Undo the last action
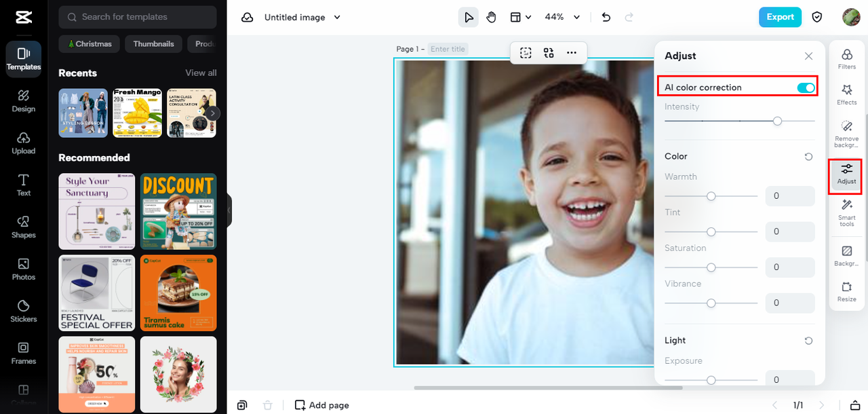Image resolution: width=868 pixels, height=414 pixels. pos(606,17)
